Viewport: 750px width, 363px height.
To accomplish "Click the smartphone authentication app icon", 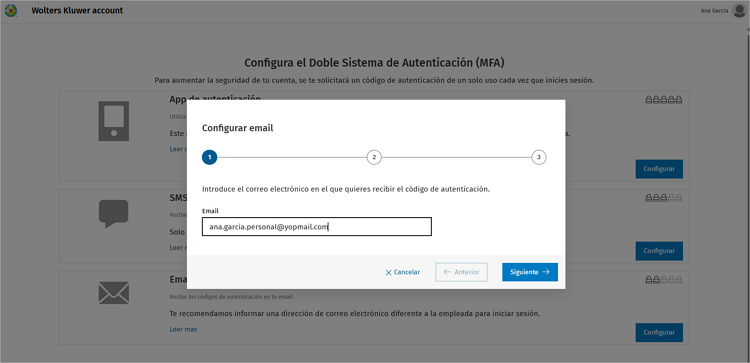I will (x=114, y=121).
